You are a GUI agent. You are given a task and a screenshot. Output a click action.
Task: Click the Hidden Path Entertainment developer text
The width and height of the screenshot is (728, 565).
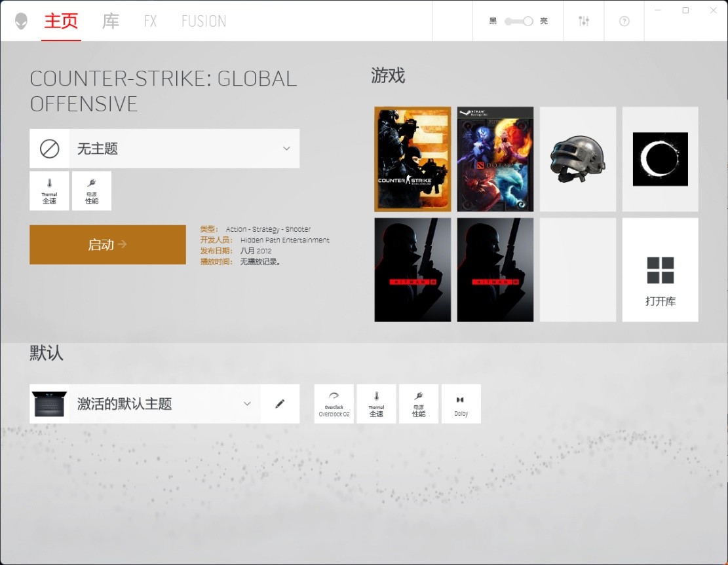pyautogui.click(x=284, y=240)
